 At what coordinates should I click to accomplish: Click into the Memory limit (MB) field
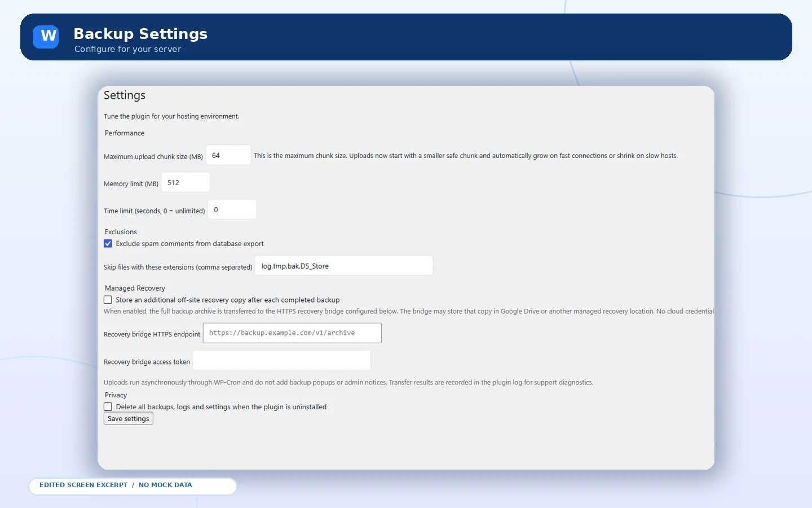pos(186,182)
